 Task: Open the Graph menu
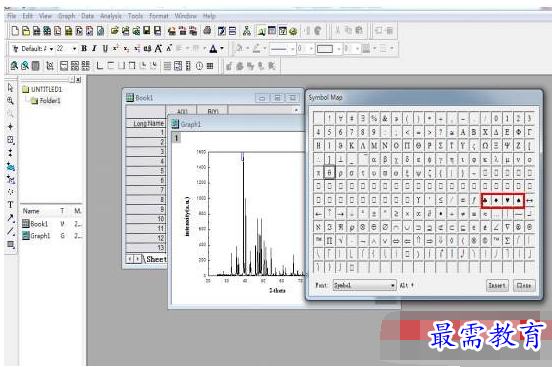(x=67, y=16)
